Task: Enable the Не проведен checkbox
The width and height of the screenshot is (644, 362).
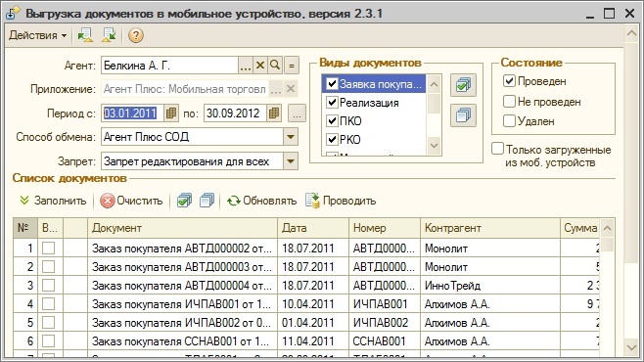Action: coord(509,101)
